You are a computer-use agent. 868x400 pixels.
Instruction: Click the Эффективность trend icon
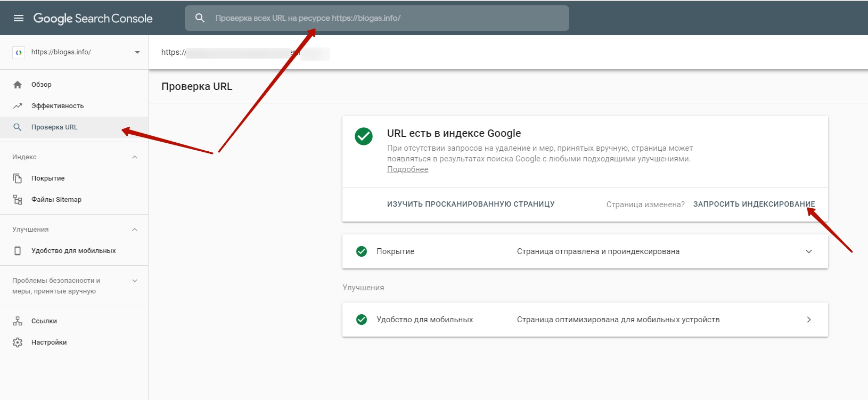[x=18, y=106]
